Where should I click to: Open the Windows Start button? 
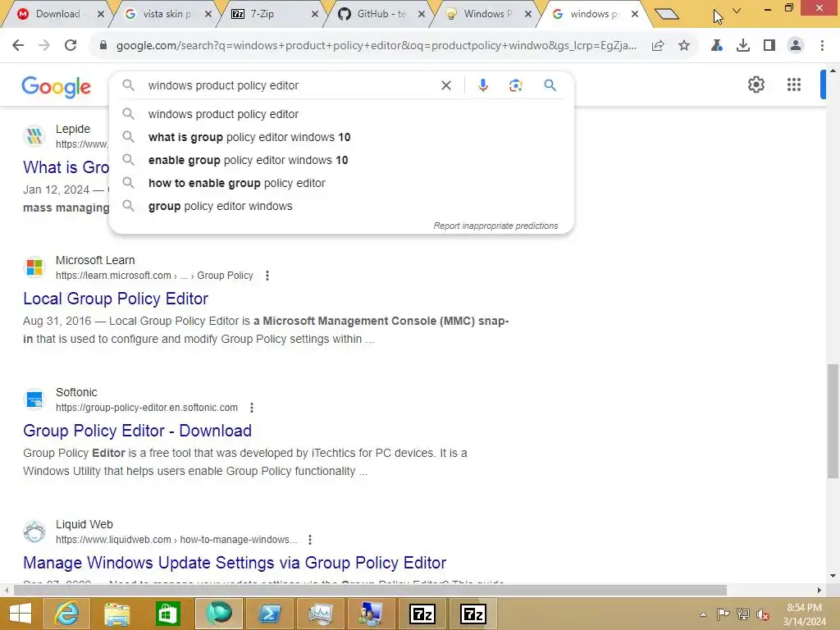click(x=21, y=614)
